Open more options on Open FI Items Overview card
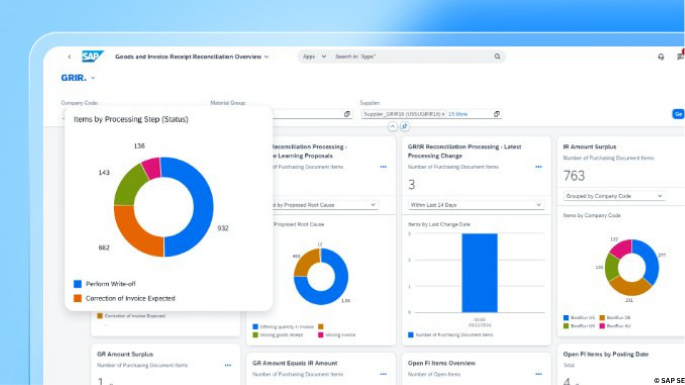The image size is (685, 385). [538, 374]
